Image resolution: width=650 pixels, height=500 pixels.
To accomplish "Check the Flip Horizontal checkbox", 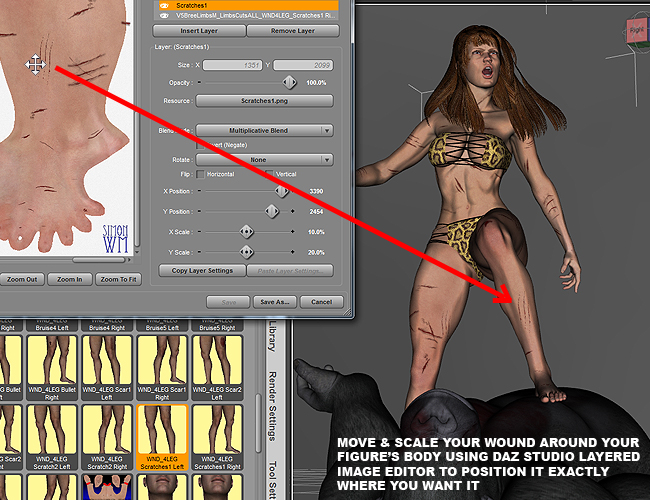I will pos(201,174).
